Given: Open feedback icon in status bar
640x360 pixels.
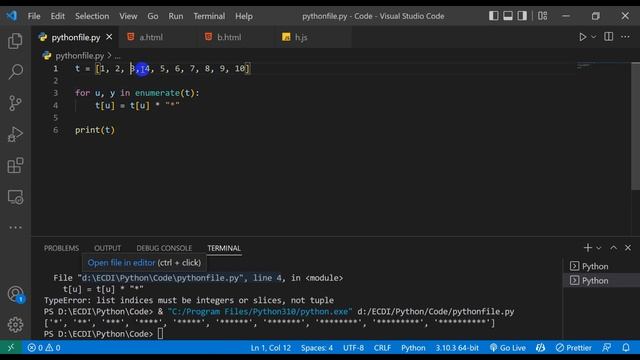Looking at the screenshot, I should tap(607, 348).
